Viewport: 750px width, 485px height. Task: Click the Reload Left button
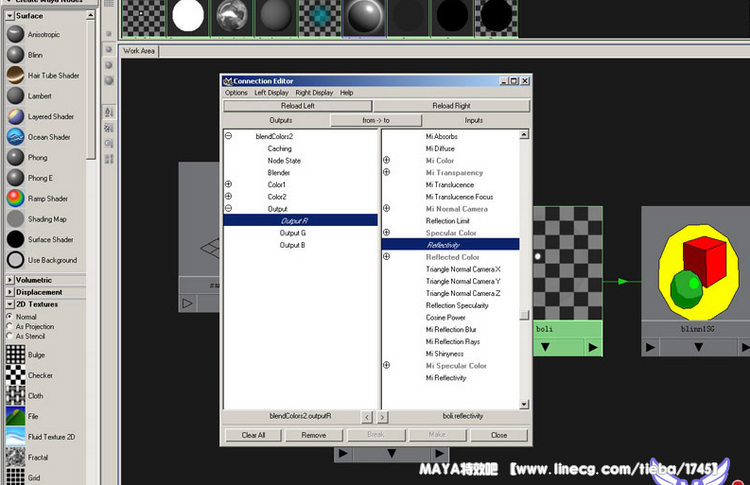(297, 106)
